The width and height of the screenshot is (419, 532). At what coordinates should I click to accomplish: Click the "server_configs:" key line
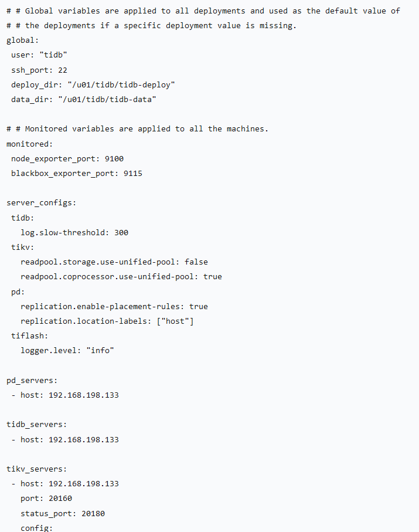coord(41,203)
